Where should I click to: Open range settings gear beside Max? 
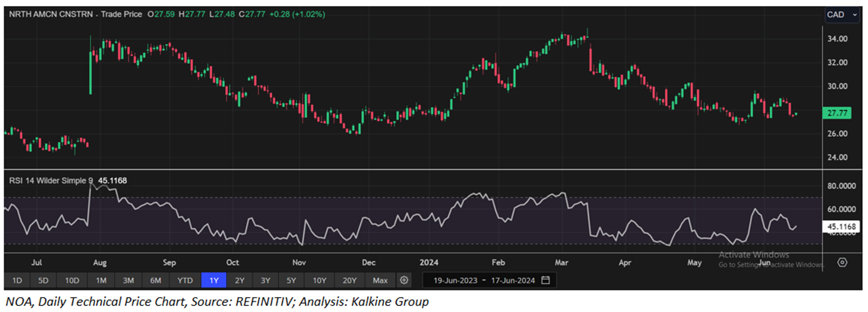[404, 280]
